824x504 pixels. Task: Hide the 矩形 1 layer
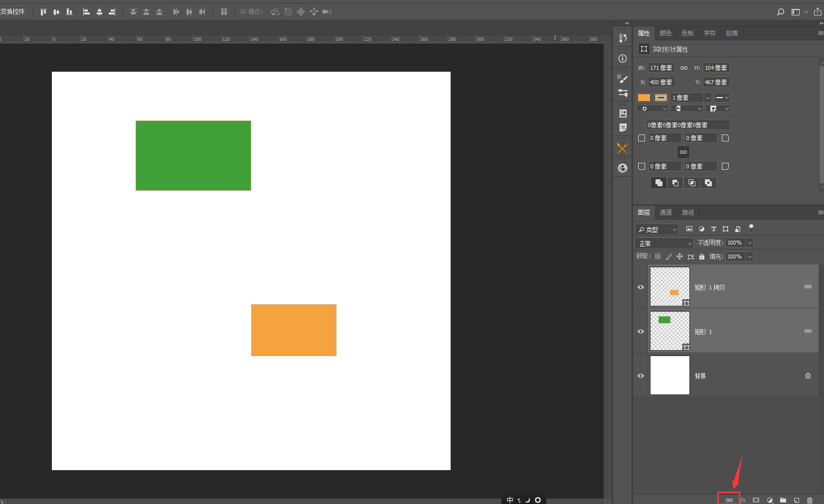(x=641, y=331)
